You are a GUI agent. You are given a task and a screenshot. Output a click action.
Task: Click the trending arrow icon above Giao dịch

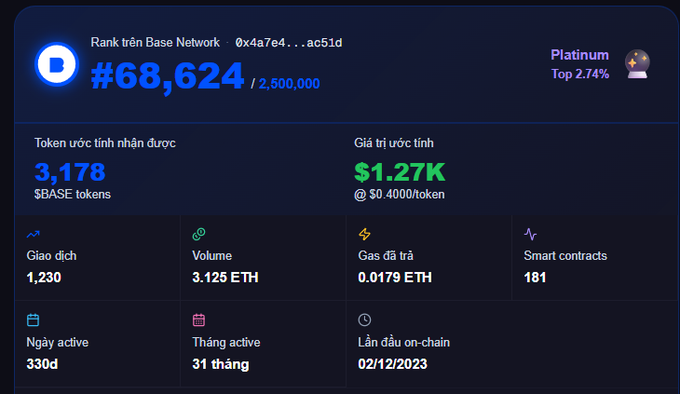pos(33,234)
